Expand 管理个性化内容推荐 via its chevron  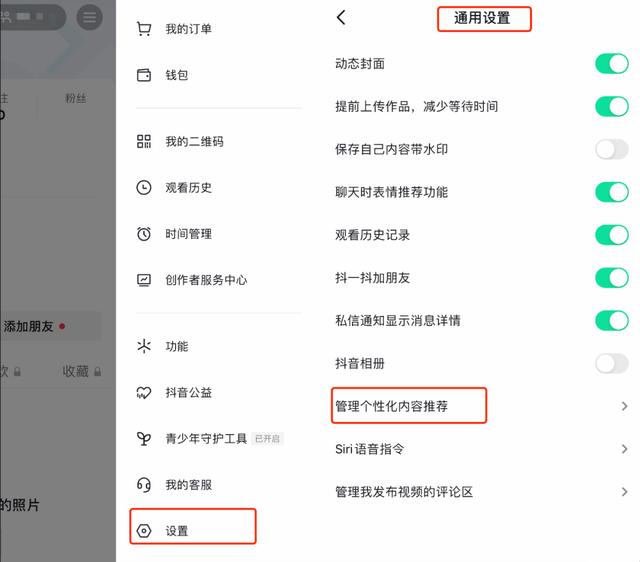pyautogui.click(x=624, y=406)
